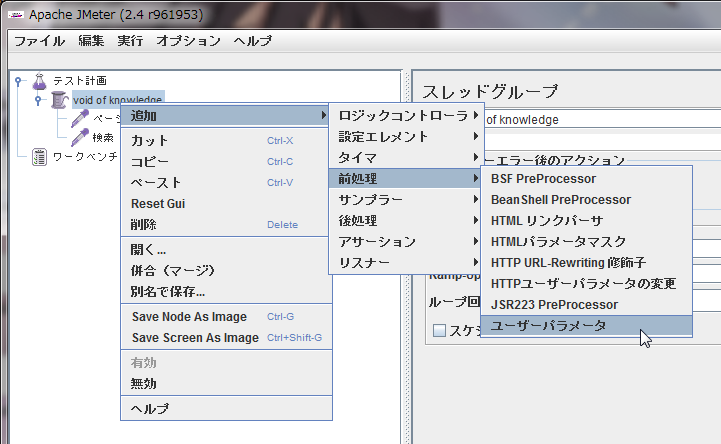Open the ファイル menu

tap(40, 41)
